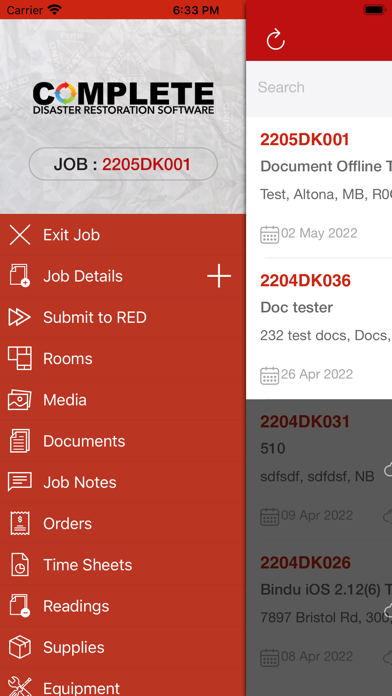Screen dimensions: 392x696
Task: Tap the refresh icon in the header
Action: click(x=275, y=40)
